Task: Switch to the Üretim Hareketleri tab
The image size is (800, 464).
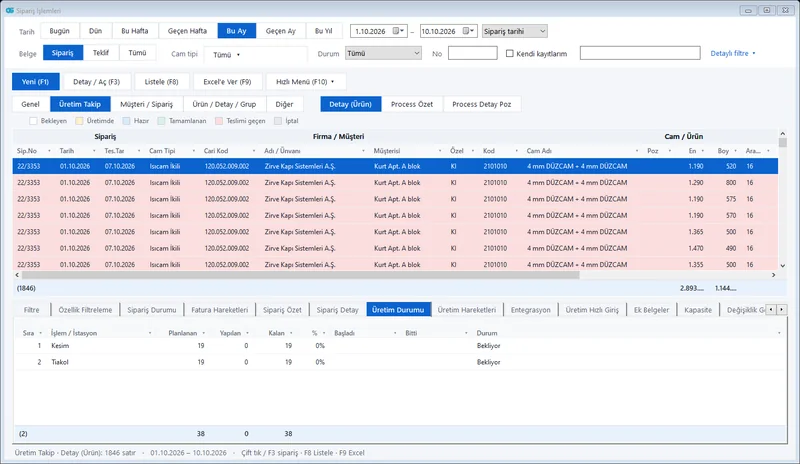Action: click(466, 310)
